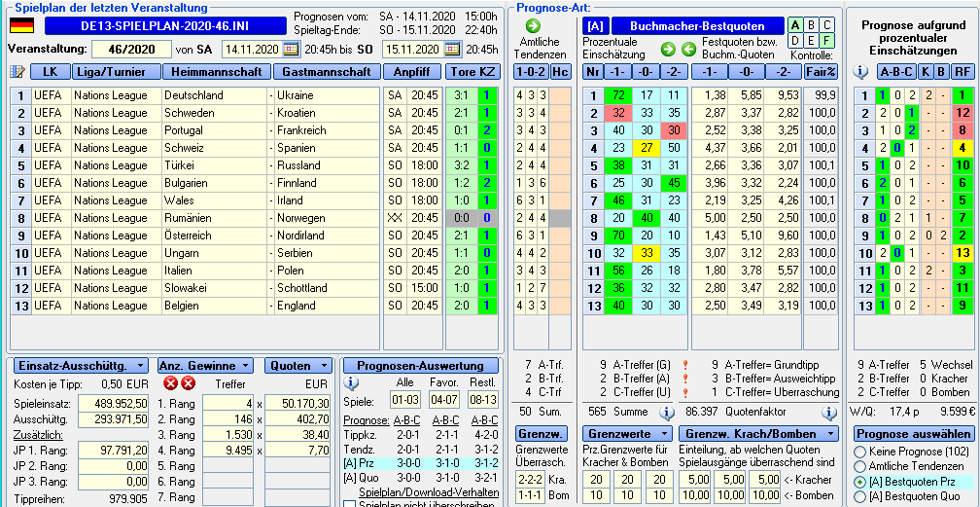Click exclamation mark beside C-Treffer (U)
Image resolution: width=980 pixels, height=507 pixels.
tap(685, 392)
